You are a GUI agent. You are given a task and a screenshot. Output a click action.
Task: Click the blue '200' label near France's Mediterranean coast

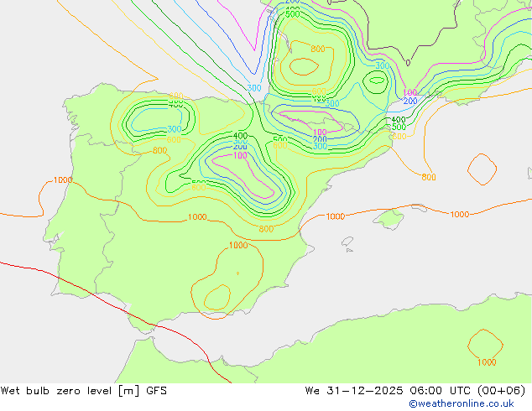pos(410,101)
